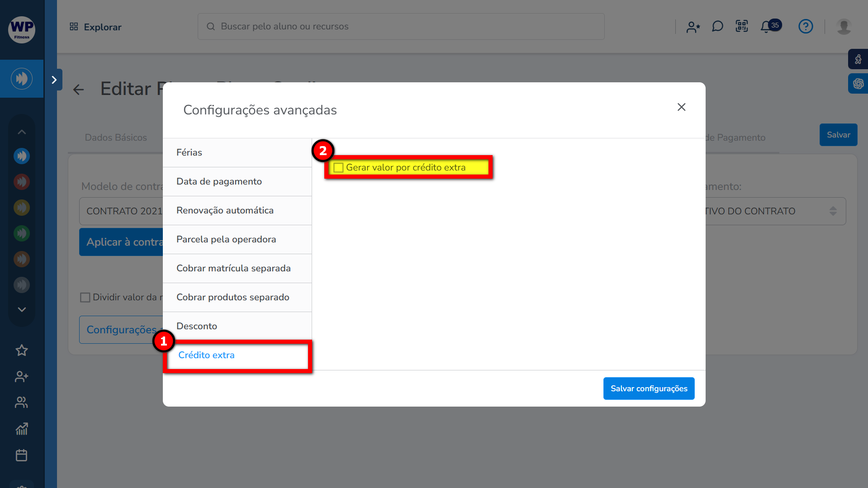Viewport: 868px width, 488px height.
Task: Click the calendar icon in sidebar
Action: click(22, 455)
